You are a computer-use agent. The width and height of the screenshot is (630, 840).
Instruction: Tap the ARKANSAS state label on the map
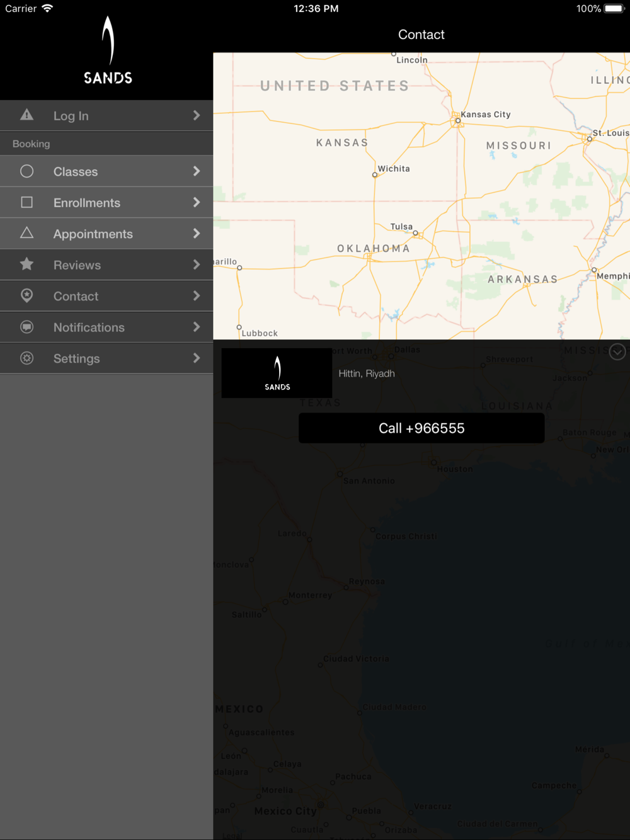(x=523, y=279)
